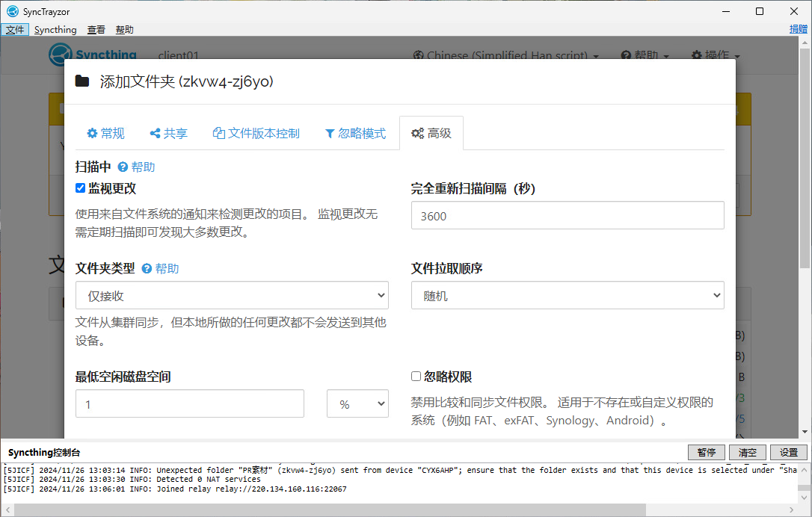Click the 清空 button in console panel

coord(747,452)
